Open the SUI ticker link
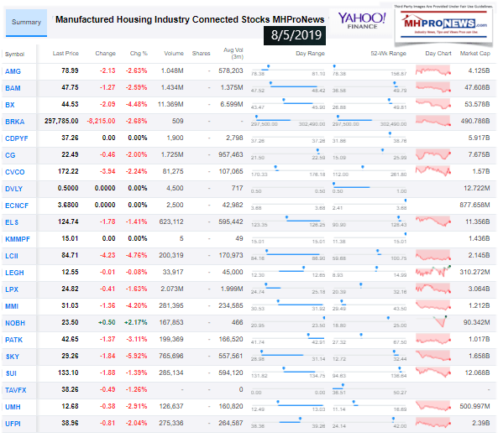The height and width of the screenshot is (448, 498). click(x=11, y=374)
